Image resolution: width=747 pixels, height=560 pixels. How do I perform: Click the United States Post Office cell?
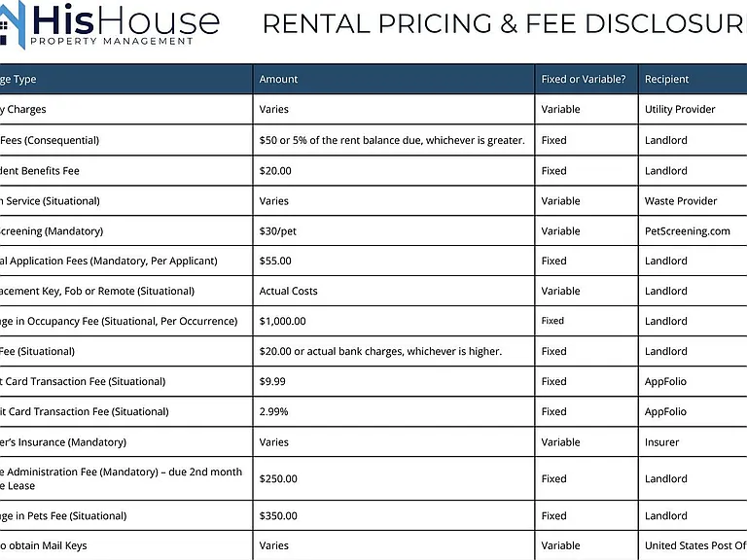click(695, 545)
